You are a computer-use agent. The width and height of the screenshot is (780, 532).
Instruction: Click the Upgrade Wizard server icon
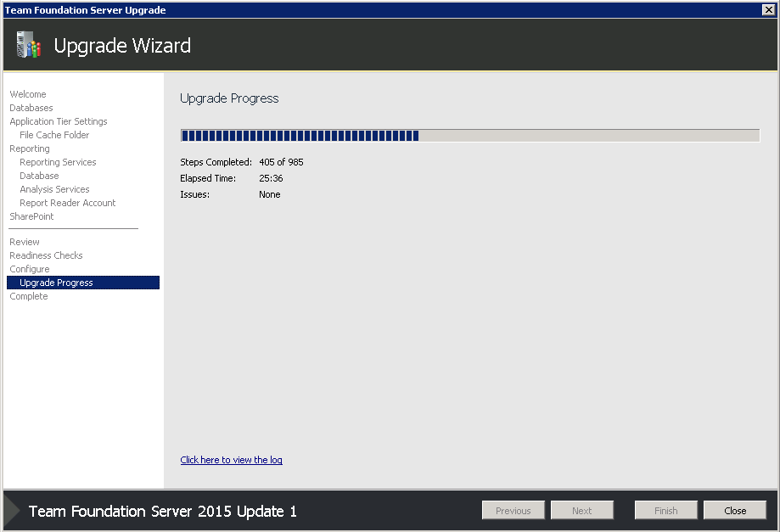pos(28,45)
